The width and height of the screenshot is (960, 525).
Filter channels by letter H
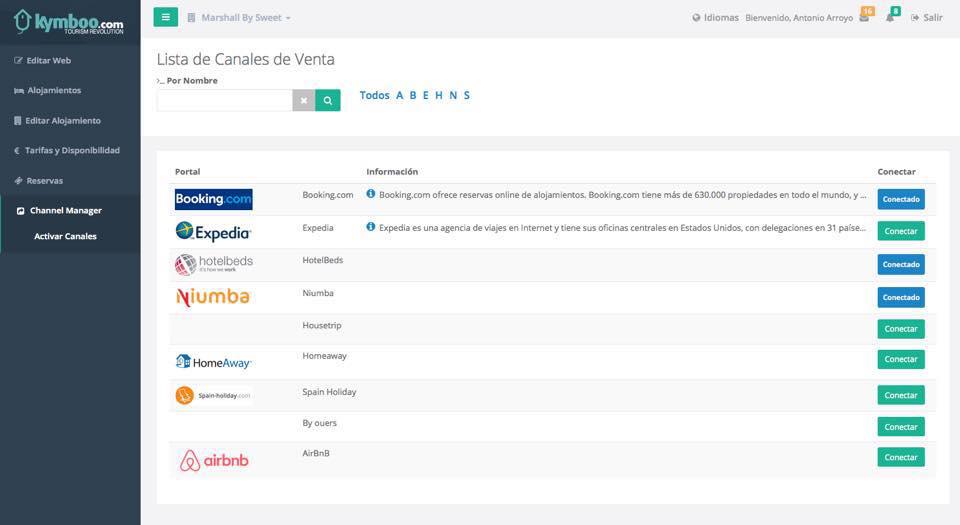(438, 95)
